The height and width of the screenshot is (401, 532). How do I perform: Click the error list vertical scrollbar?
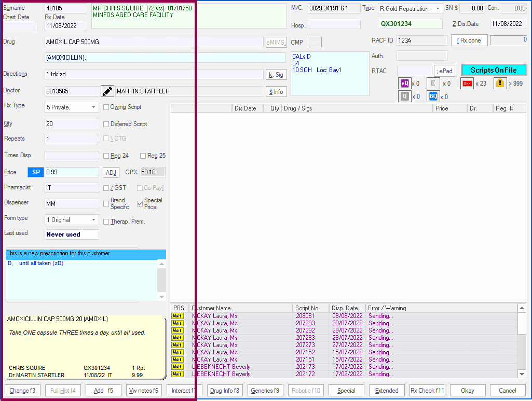pyautogui.click(x=522, y=342)
